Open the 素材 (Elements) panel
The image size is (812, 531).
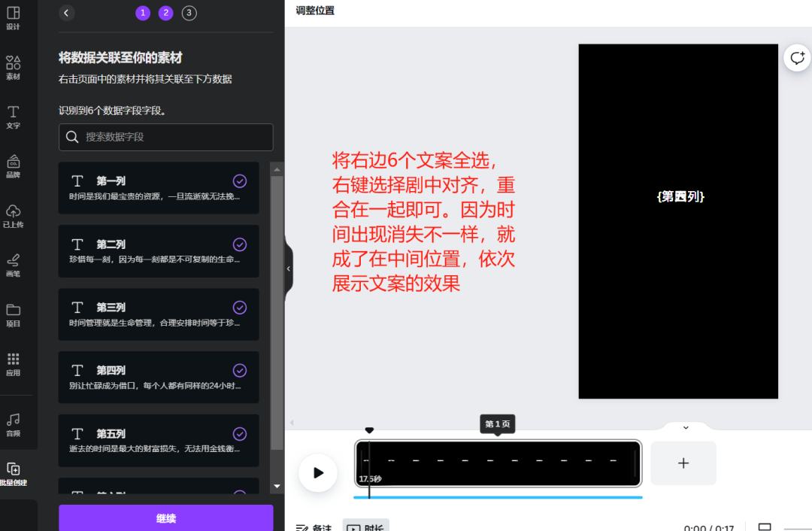tap(13, 68)
